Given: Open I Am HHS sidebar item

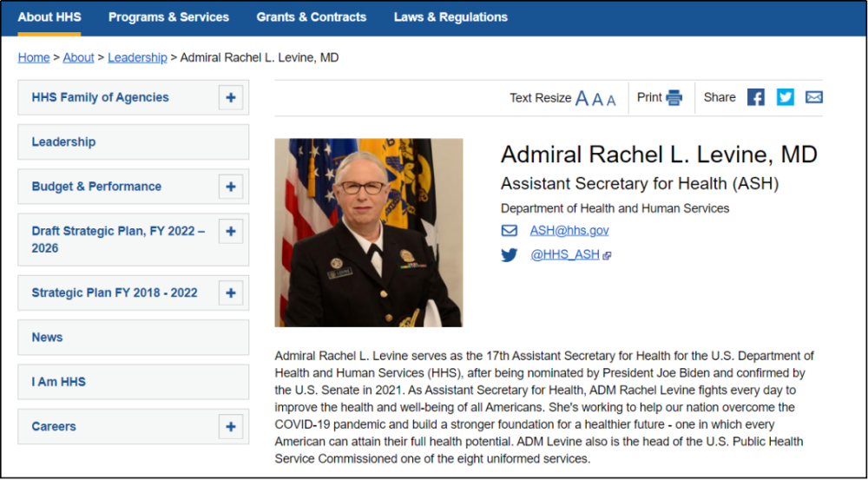Looking at the screenshot, I should click(134, 382).
